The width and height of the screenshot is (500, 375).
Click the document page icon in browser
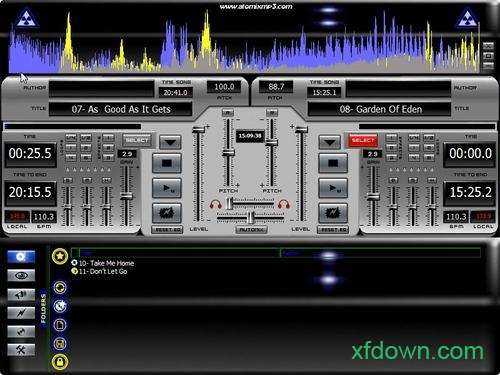pos(60,325)
